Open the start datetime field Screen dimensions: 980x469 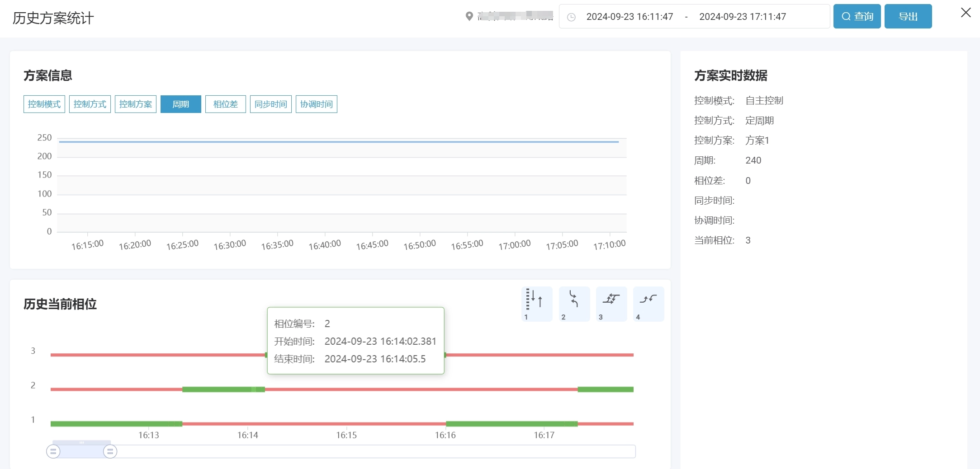click(630, 17)
